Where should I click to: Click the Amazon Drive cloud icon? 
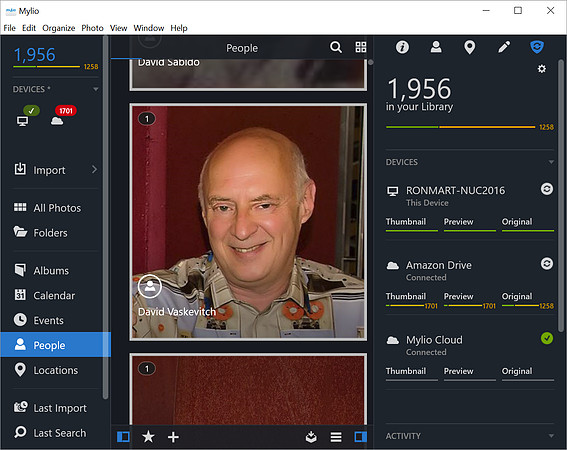[x=393, y=266]
